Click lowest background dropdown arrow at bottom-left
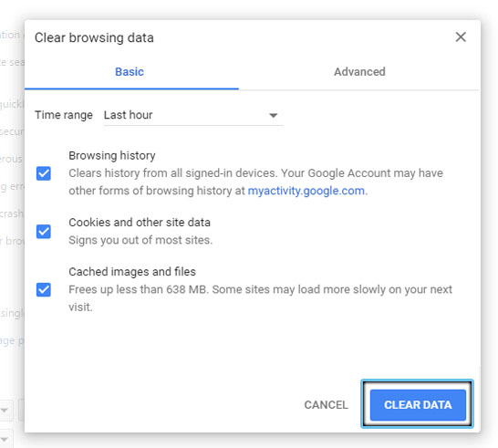The height and width of the screenshot is (448, 498). 5,440
